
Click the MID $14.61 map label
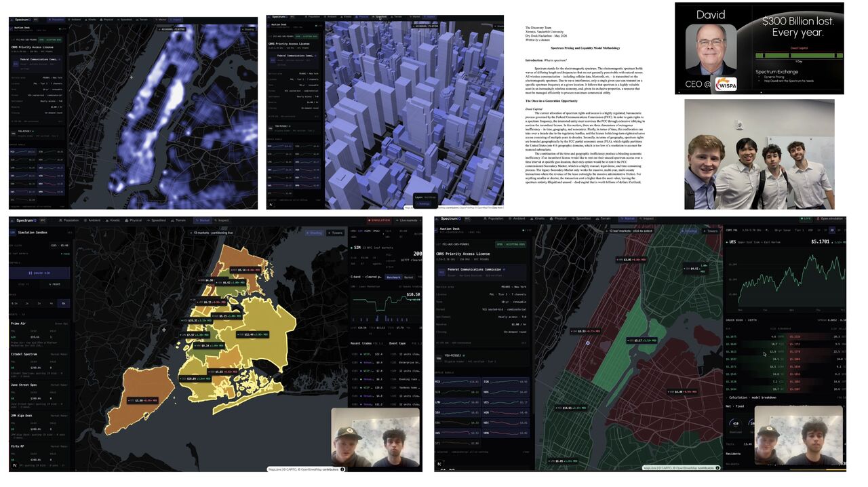tap(571, 408)
